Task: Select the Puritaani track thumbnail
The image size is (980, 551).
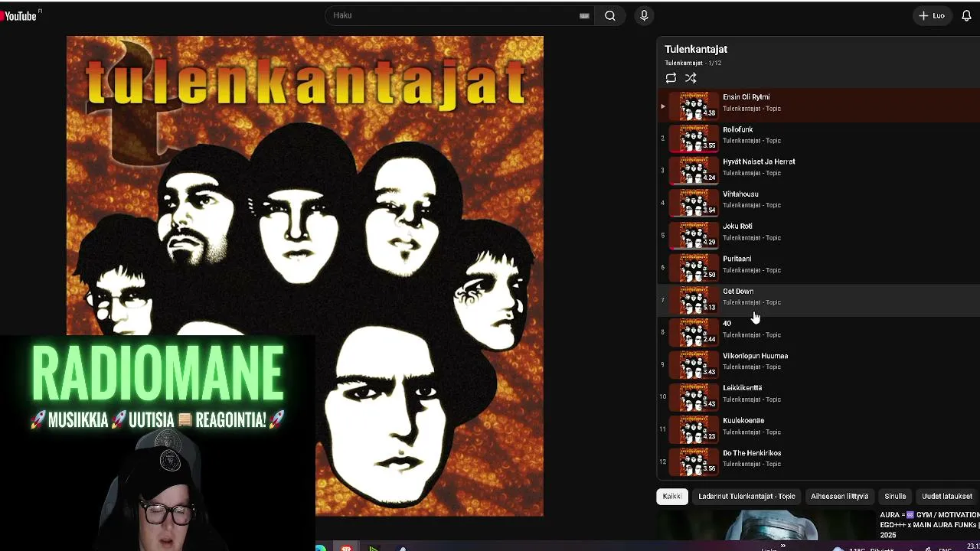Action: click(694, 267)
